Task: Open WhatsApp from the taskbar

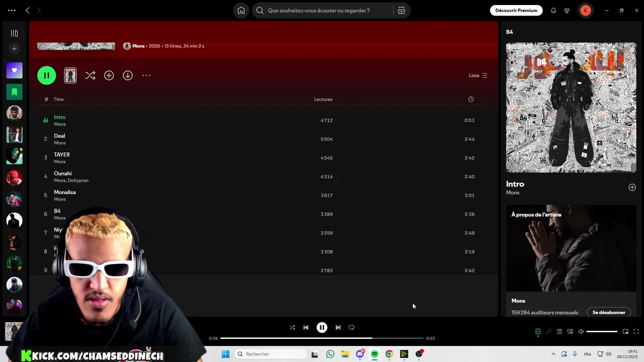Action: pyautogui.click(x=330, y=354)
